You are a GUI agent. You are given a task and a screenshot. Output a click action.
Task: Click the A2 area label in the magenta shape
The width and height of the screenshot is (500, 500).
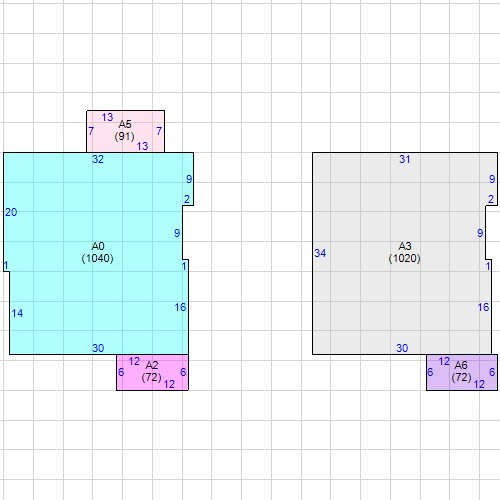point(152,365)
